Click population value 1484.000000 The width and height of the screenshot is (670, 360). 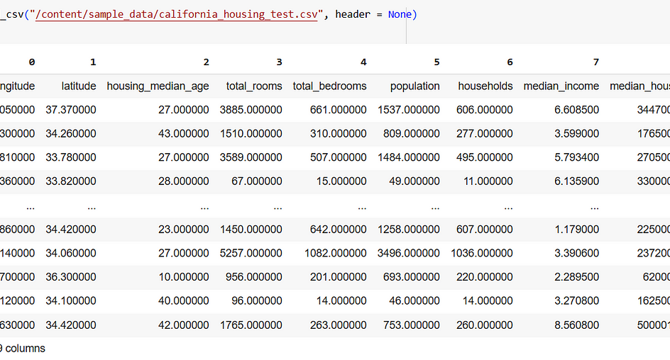(x=408, y=158)
